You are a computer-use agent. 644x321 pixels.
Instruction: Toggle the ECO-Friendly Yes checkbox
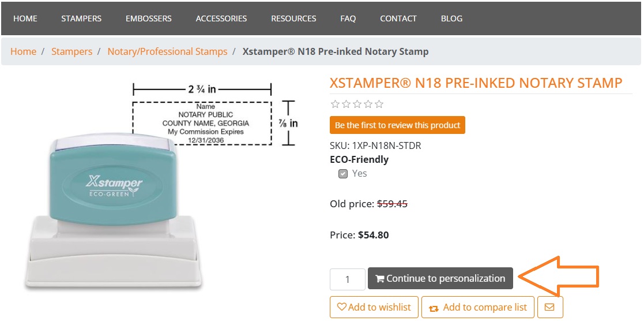343,174
